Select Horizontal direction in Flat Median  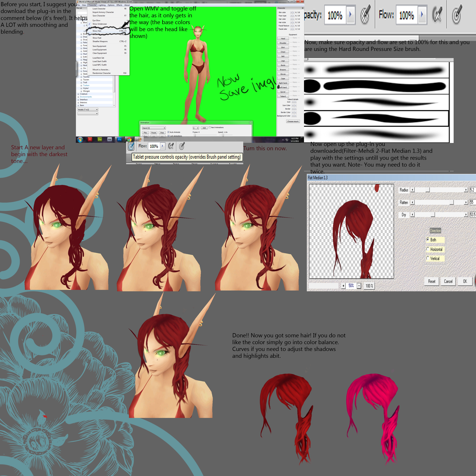[428, 249]
